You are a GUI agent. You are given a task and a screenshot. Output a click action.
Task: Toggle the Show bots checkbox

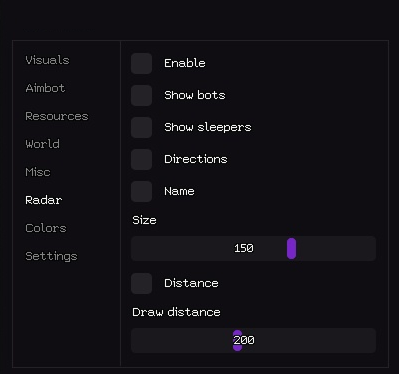pyautogui.click(x=142, y=95)
